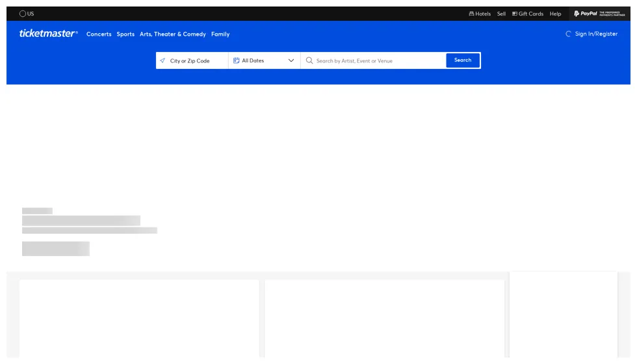Image resolution: width=637 pixels, height=364 pixels.
Task: Click the Hotels bed icon
Action: (472, 14)
